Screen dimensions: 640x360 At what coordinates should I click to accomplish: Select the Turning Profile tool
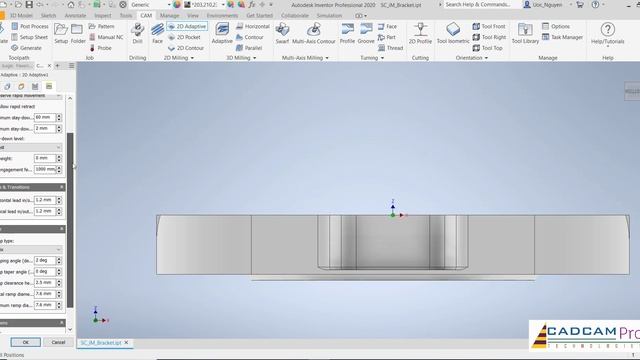tap(347, 33)
